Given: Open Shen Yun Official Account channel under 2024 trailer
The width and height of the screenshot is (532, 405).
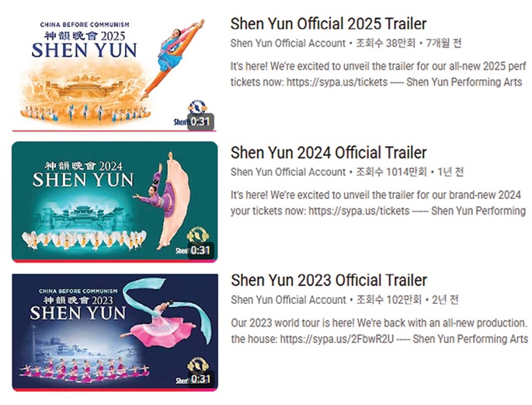Looking at the screenshot, I should pos(288,172).
